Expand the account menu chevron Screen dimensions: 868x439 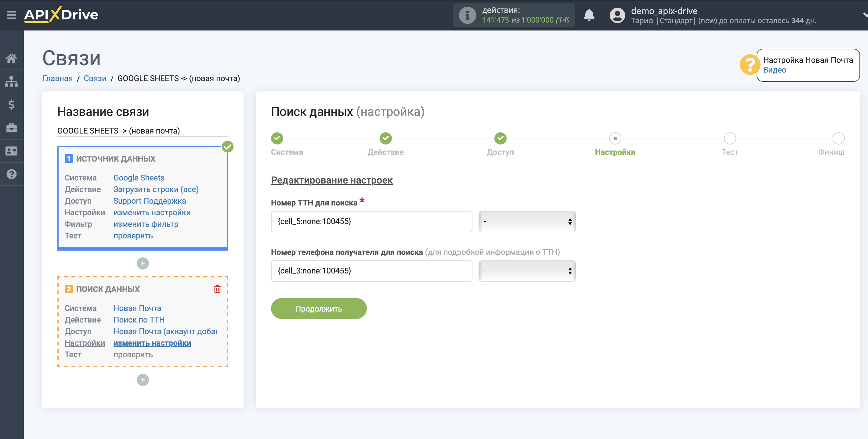tap(865, 15)
